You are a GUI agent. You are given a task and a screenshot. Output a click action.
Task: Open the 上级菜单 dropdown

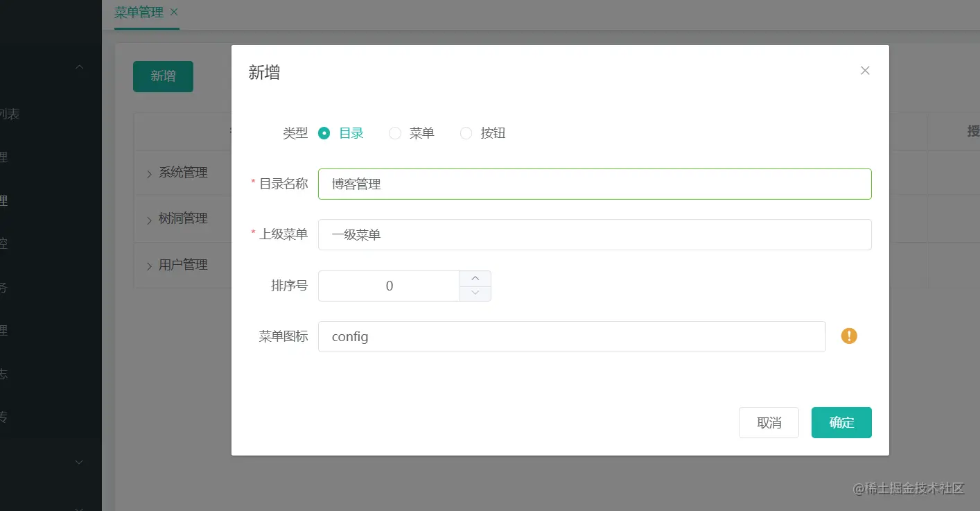(595, 234)
